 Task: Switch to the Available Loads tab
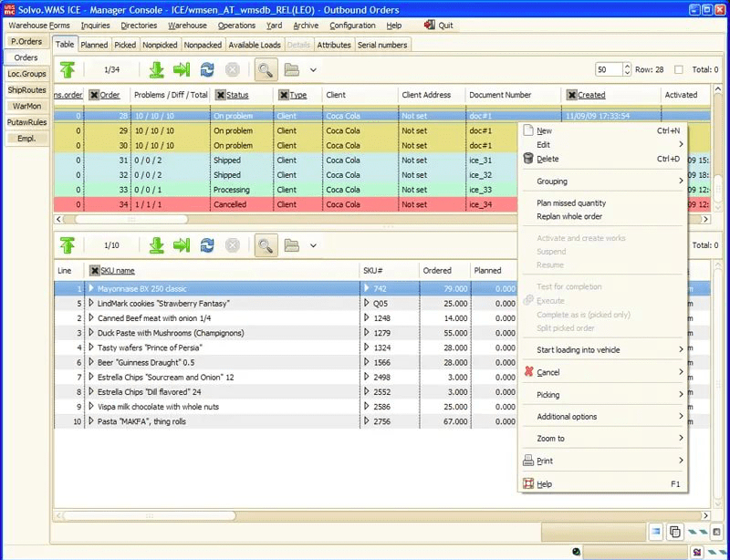pyautogui.click(x=254, y=45)
